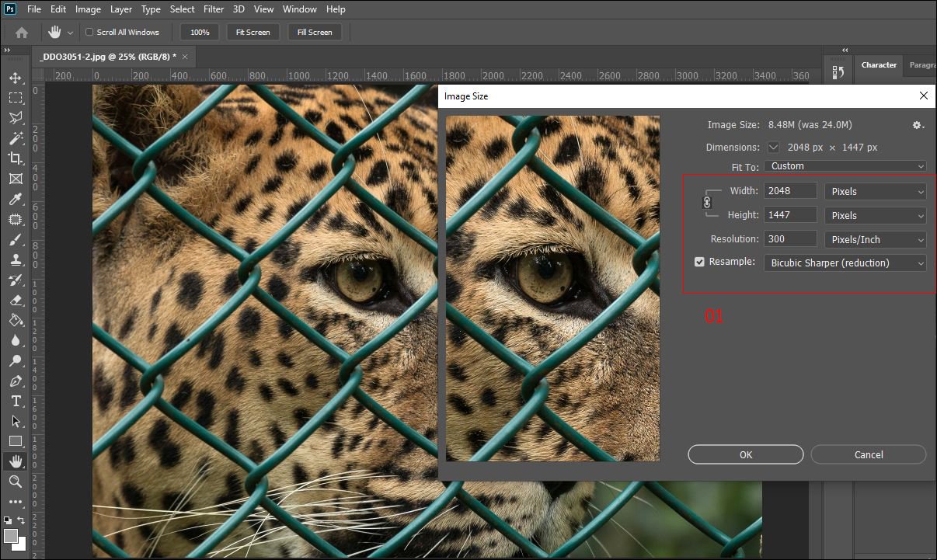
Task: Select the Eyedropper tool
Action: pyautogui.click(x=16, y=199)
